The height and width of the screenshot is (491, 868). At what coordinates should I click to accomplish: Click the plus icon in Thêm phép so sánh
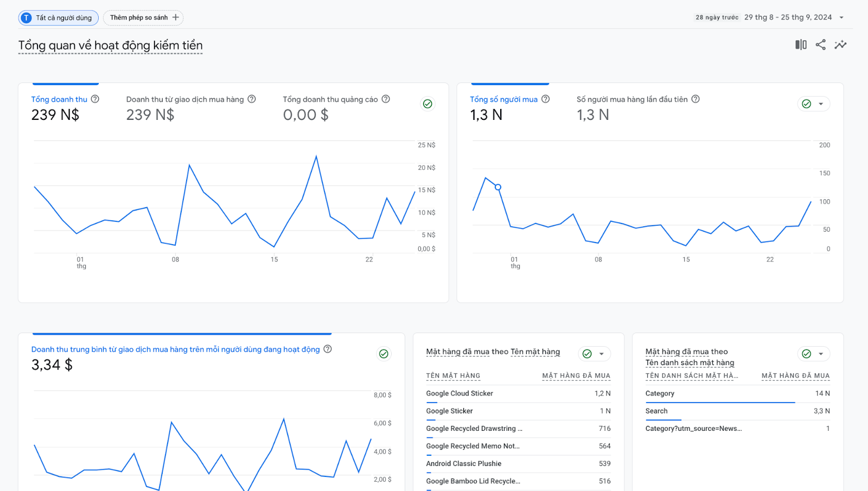175,17
